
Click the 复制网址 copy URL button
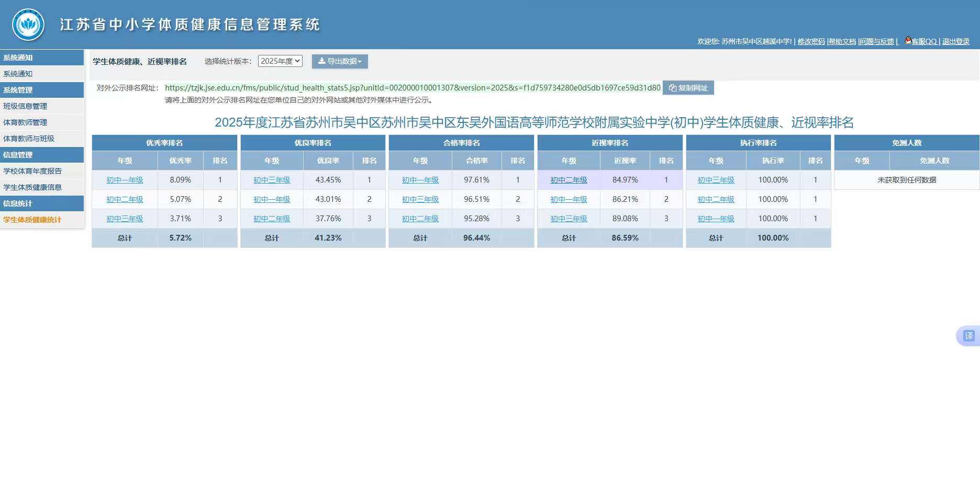click(x=688, y=88)
